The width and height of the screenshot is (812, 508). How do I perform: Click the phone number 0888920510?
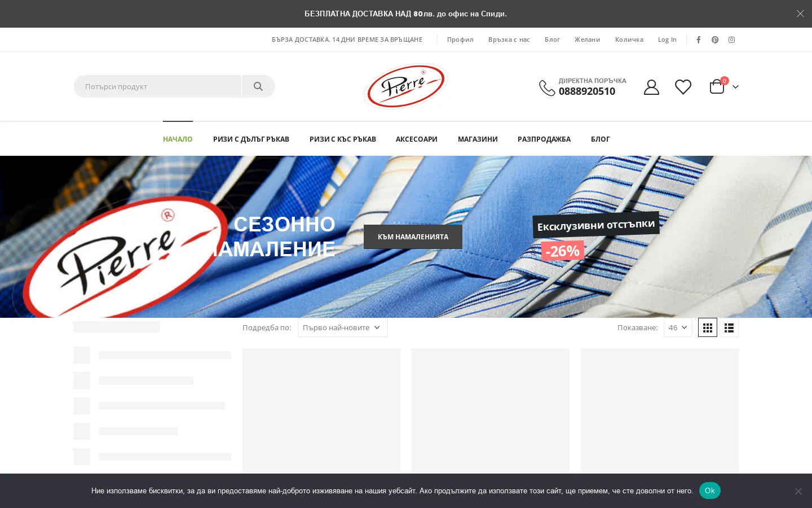587,91
